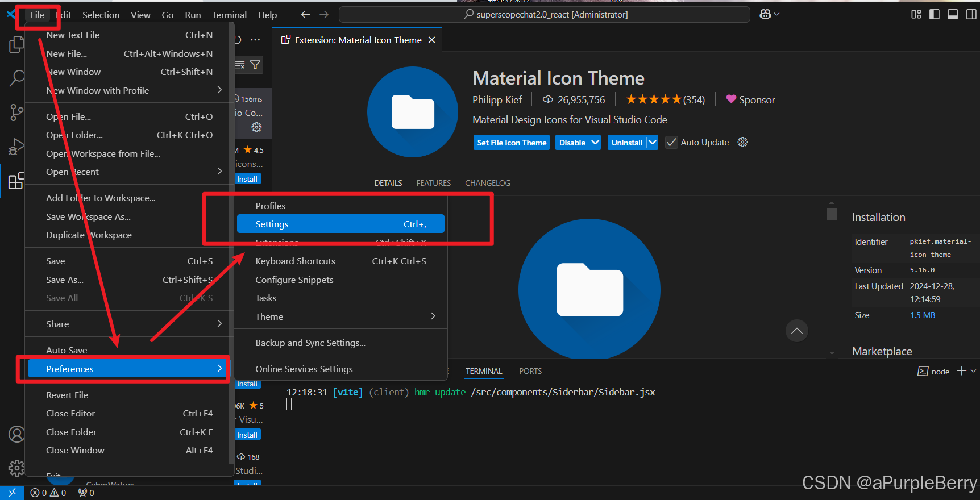This screenshot has height=500, width=980.
Task: Toggle the Auto Update checkbox
Action: point(671,142)
